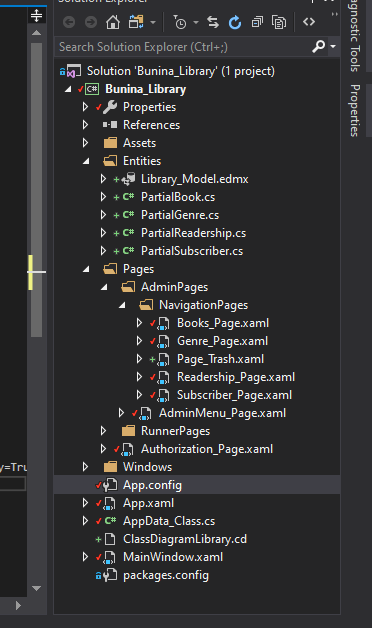Click the blue Refresh icon
The image size is (372, 628).
pos(235,22)
